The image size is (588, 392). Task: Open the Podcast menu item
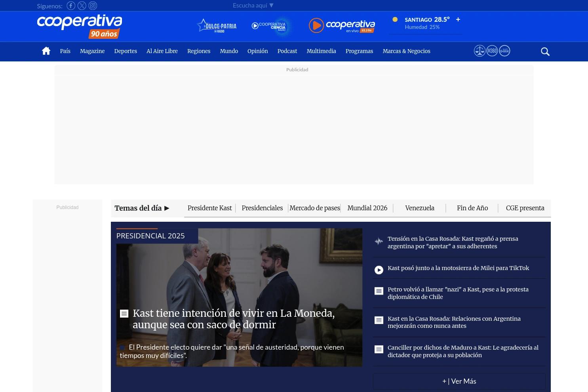coord(287,51)
